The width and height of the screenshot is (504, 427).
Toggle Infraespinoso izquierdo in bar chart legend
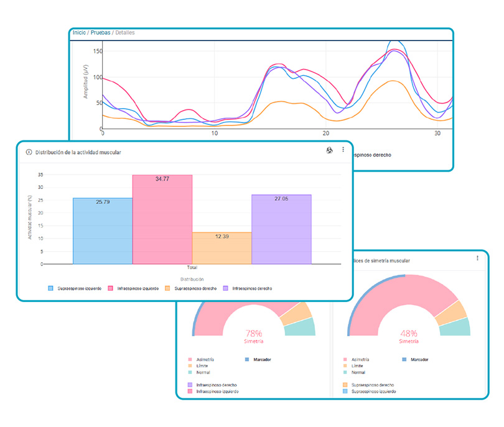click(134, 288)
